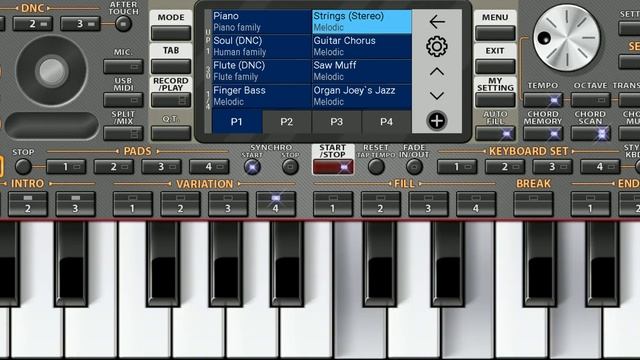Screen dimensions: 640x360
Task: Select VARIATION 2 button
Action: click(x=180, y=204)
